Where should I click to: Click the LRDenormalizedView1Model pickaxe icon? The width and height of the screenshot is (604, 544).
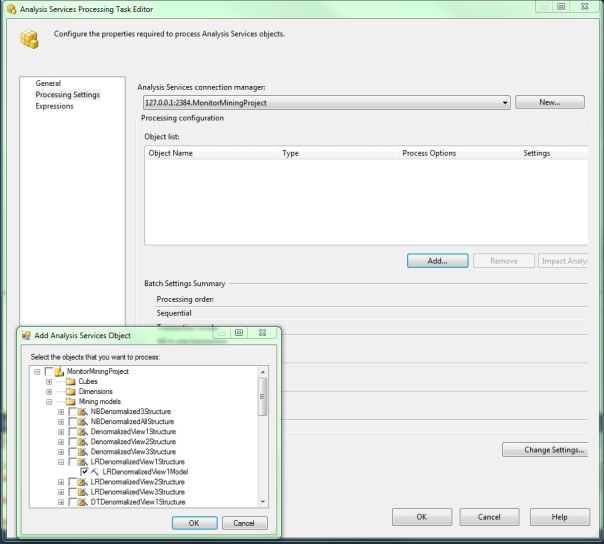coord(95,472)
